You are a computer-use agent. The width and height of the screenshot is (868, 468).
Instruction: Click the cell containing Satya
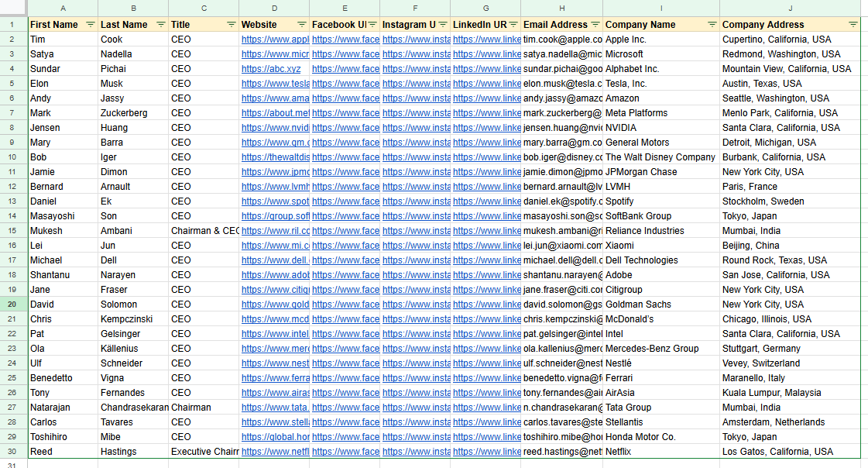[x=63, y=54]
